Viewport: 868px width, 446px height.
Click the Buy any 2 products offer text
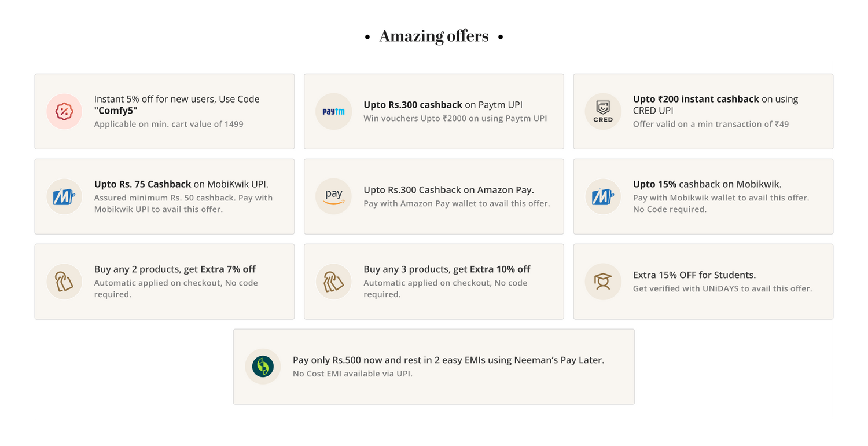(175, 269)
